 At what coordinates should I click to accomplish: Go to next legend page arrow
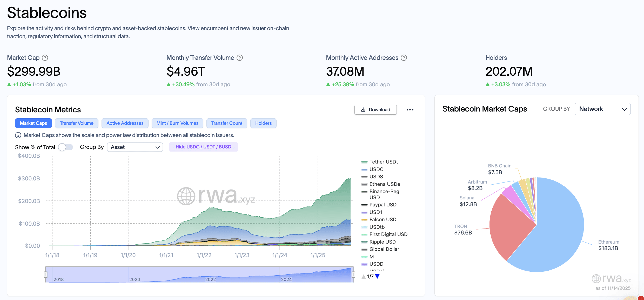tap(378, 277)
